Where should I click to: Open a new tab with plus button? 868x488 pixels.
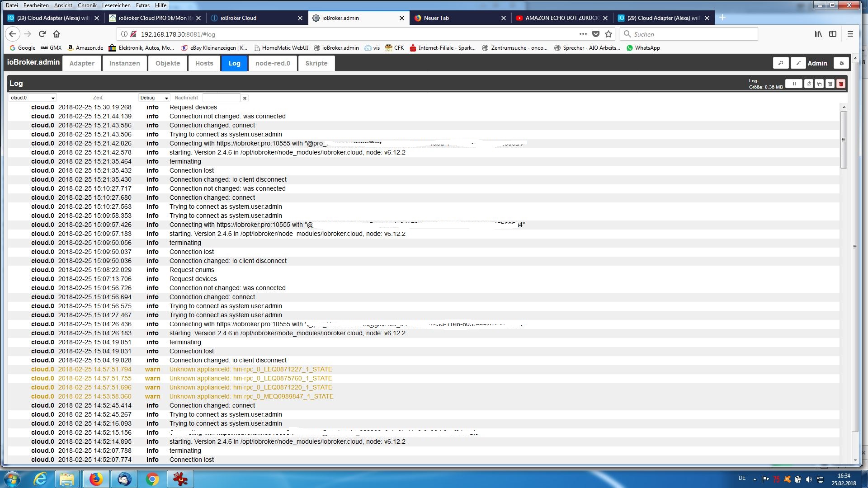tap(722, 18)
